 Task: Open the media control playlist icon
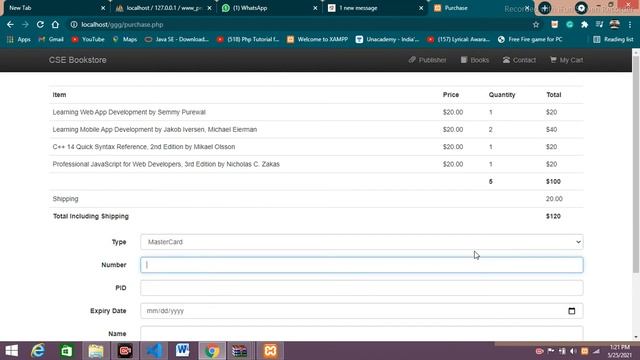599,25
